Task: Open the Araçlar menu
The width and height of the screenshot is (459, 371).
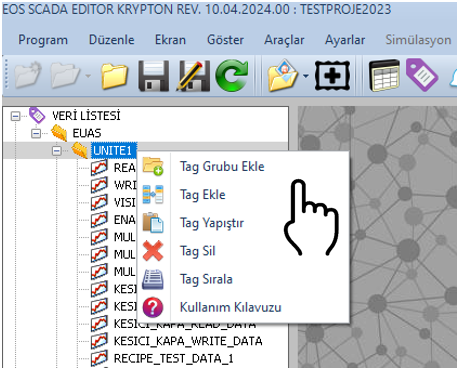Action: 284,40
